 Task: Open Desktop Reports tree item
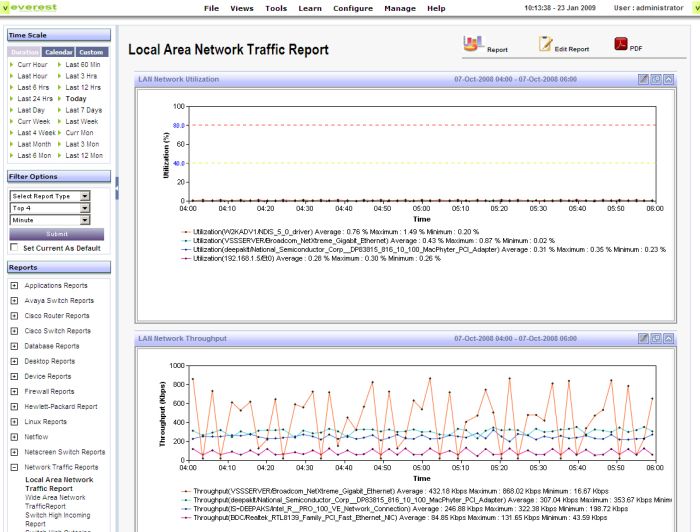(50, 361)
